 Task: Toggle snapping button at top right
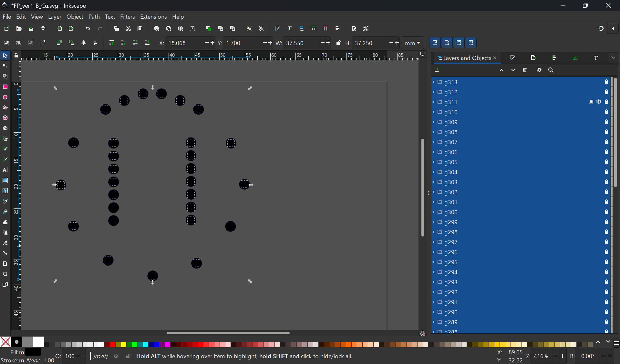601,29
